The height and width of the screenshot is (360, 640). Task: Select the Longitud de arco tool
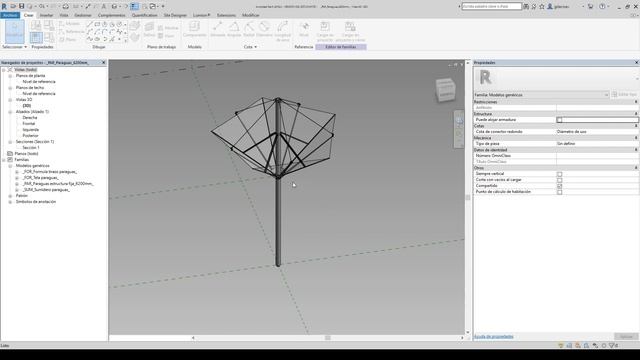coord(282,31)
